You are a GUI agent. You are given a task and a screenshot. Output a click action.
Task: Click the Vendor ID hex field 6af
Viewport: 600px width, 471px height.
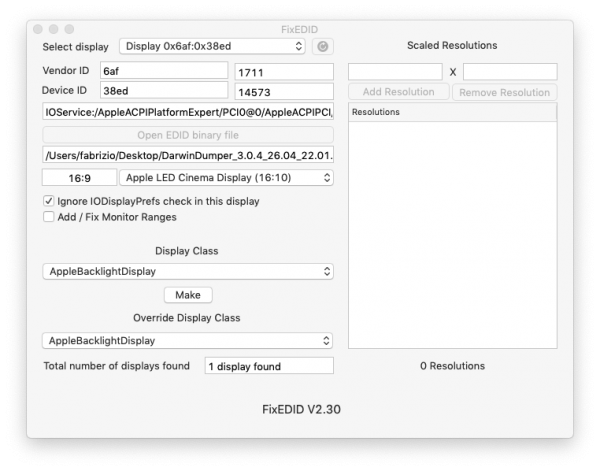click(x=164, y=71)
